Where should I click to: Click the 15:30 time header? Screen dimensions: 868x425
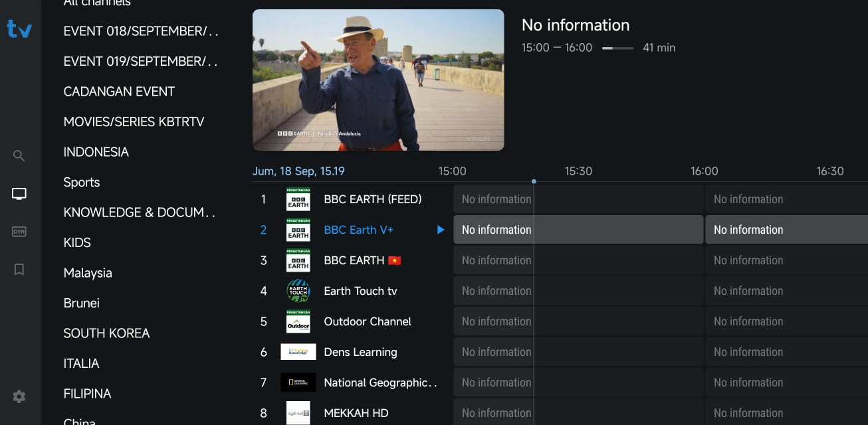578,171
